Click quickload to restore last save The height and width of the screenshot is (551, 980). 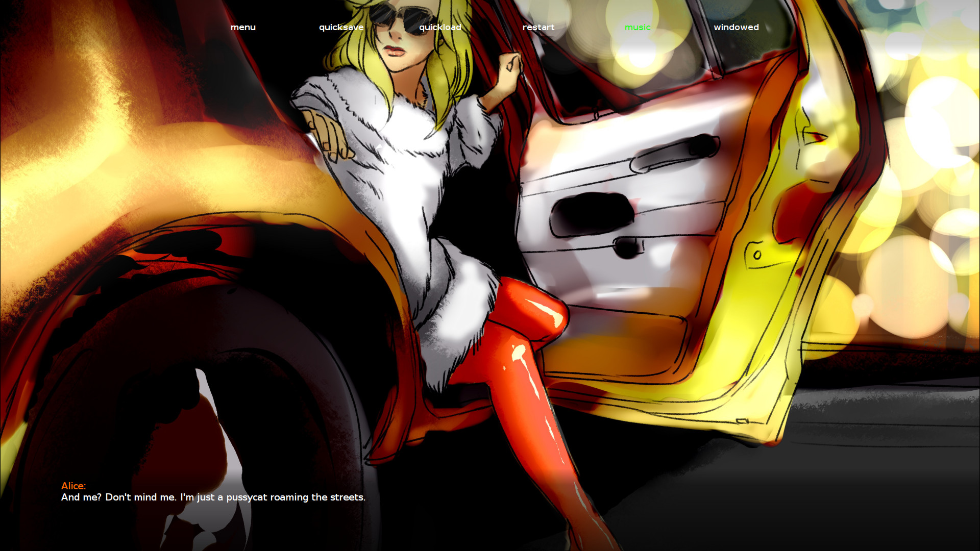pyautogui.click(x=439, y=27)
